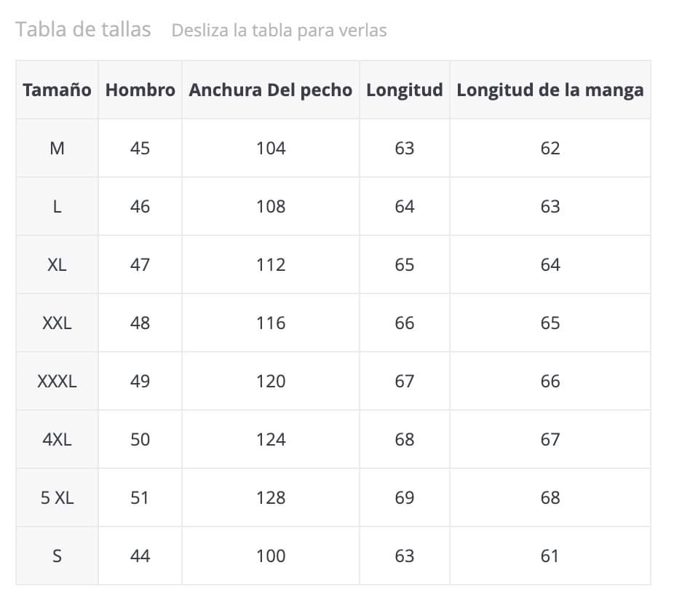The width and height of the screenshot is (674, 616).
Task: Click "Desliza la tabla para verlas" hint text
Action: (x=279, y=31)
